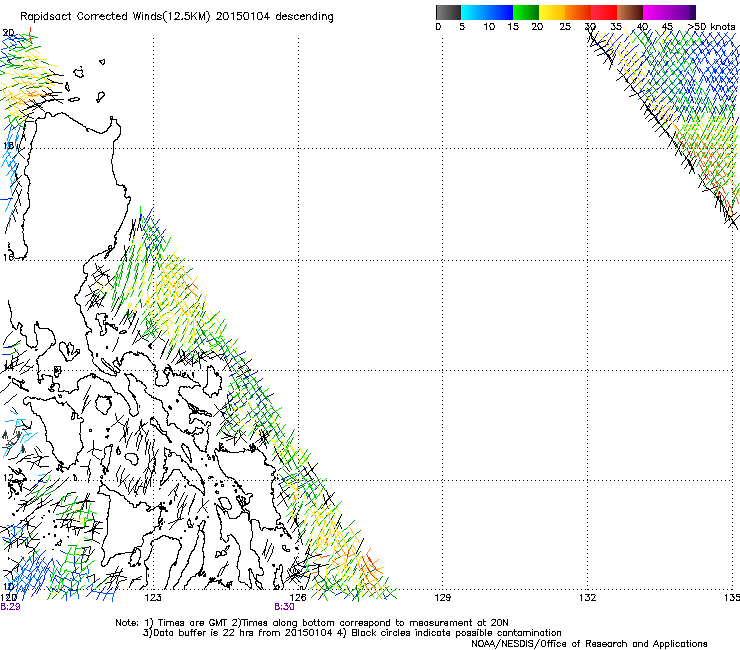Click the '25' label under the color bar
Screen dimensions: 740x650
565,26
